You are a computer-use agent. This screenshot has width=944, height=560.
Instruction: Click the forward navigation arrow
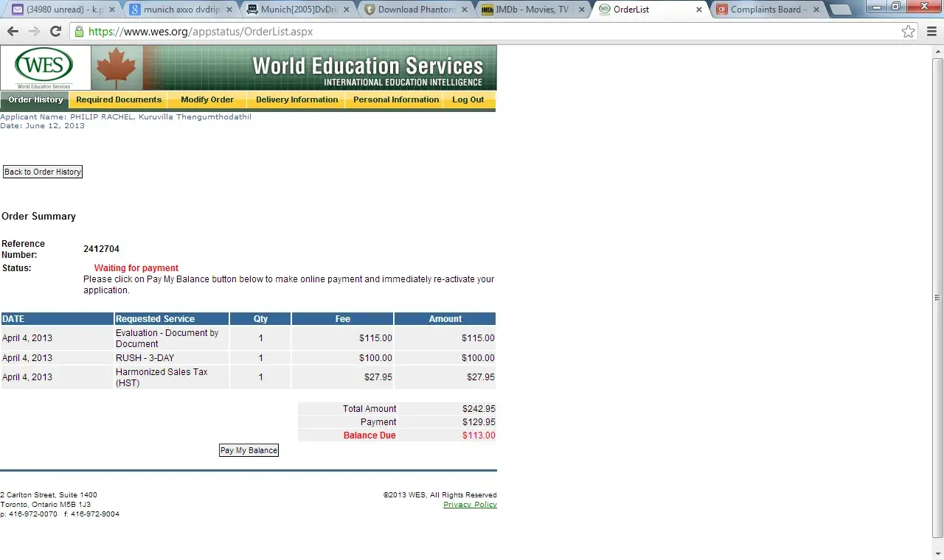click(34, 32)
